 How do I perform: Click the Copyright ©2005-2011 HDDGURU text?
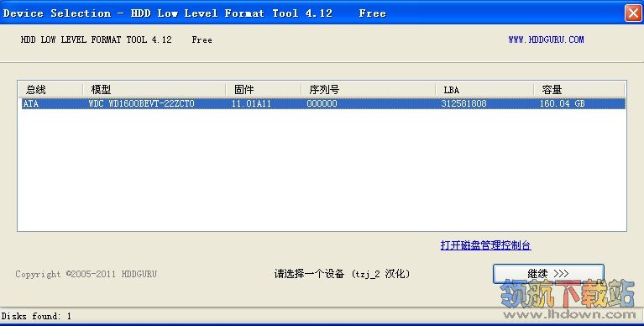pyautogui.click(x=86, y=274)
